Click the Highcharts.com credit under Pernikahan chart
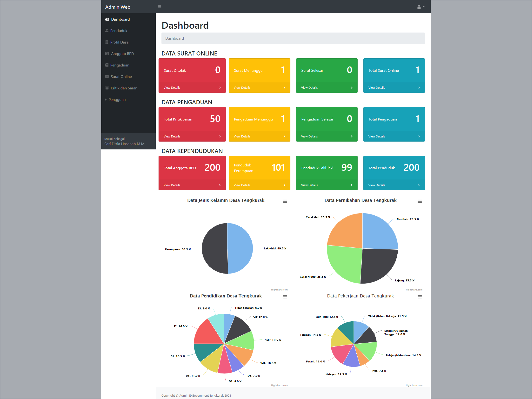The height and width of the screenshot is (399, 532). click(414, 290)
